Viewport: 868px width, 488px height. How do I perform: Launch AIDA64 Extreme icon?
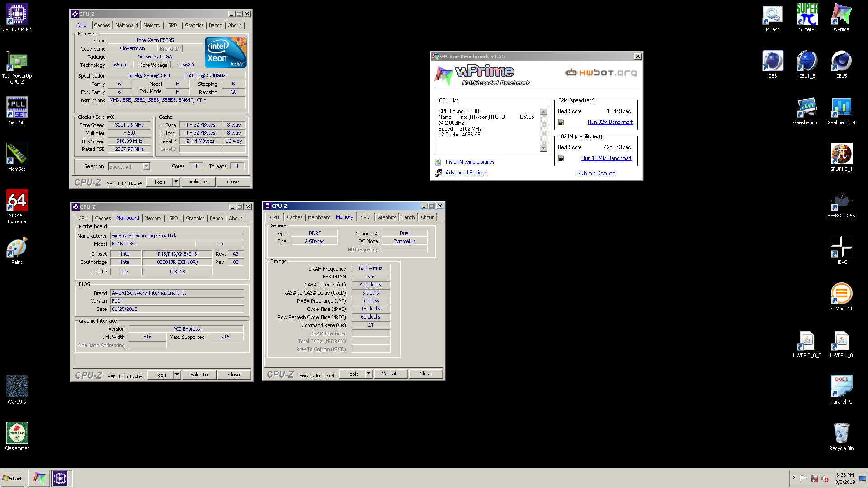17,207
